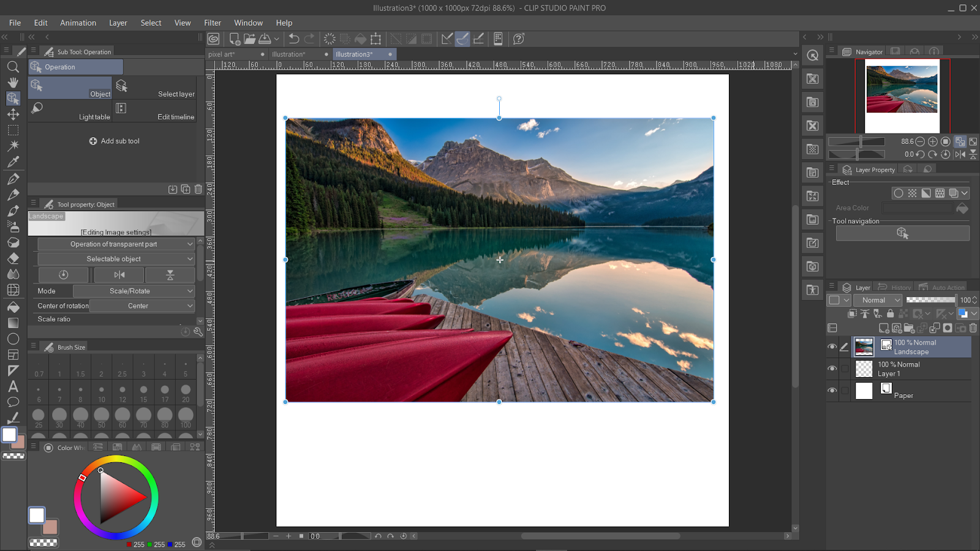Click Flip horizontal button in Tool property
This screenshot has height=551, width=980.
click(119, 275)
